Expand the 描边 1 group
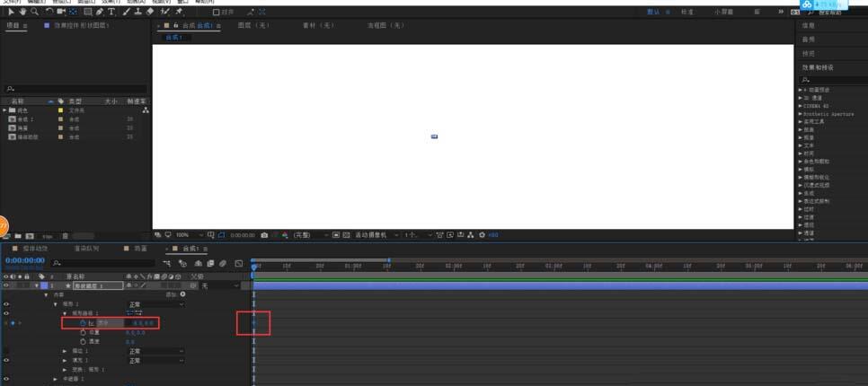868x386 pixels. [x=65, y=351]
